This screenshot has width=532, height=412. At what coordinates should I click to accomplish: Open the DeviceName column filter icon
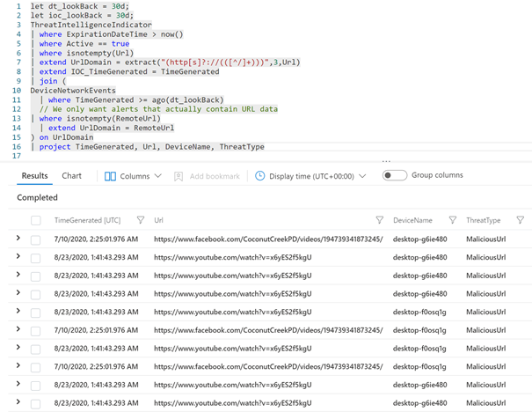(452, 220)
